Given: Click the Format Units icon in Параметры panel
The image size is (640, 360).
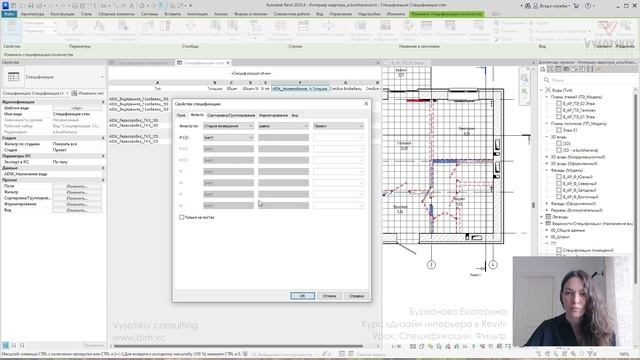Looking at the screenshot, I should pyautogui.click(x=72, y=27).
